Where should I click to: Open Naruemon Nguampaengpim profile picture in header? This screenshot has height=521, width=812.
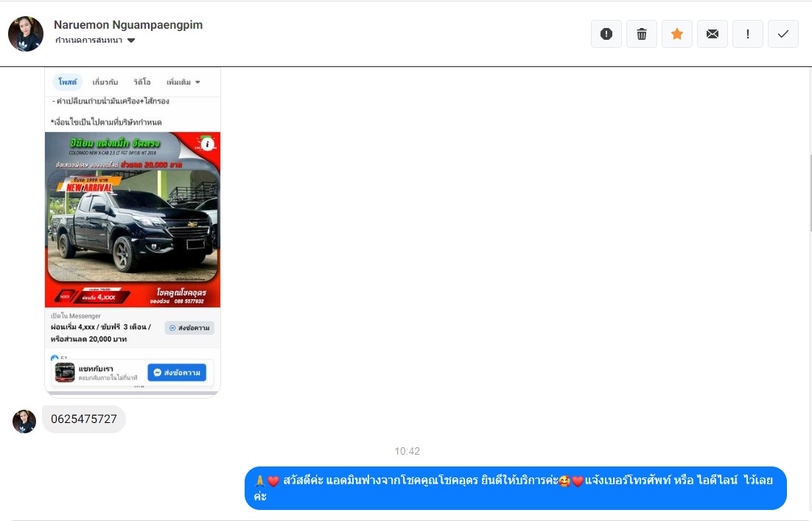point(25,34)
